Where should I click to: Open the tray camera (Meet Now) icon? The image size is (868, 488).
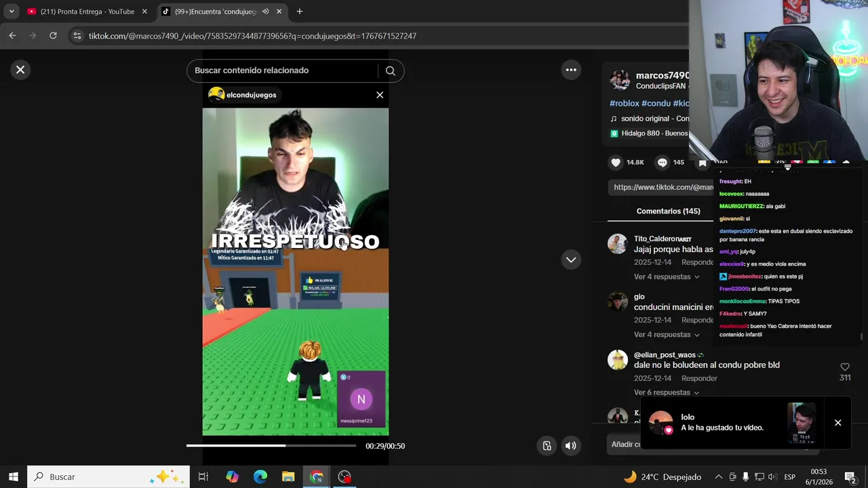click(x=732, y=476)
